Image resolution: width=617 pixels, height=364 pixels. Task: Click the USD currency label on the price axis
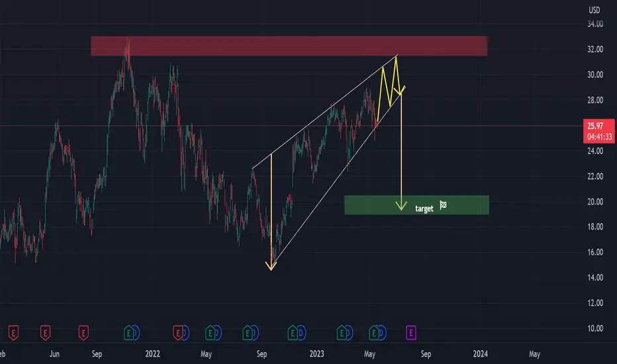click(594, 10)
